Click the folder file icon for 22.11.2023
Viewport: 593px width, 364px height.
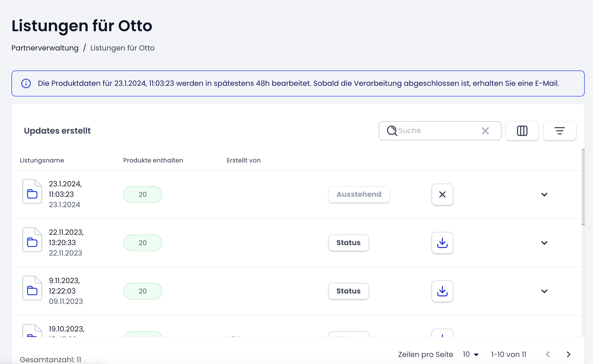32,240
